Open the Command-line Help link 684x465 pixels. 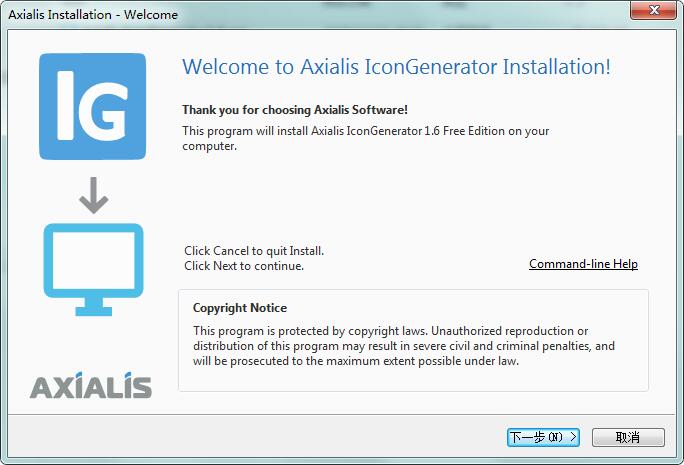583,264
